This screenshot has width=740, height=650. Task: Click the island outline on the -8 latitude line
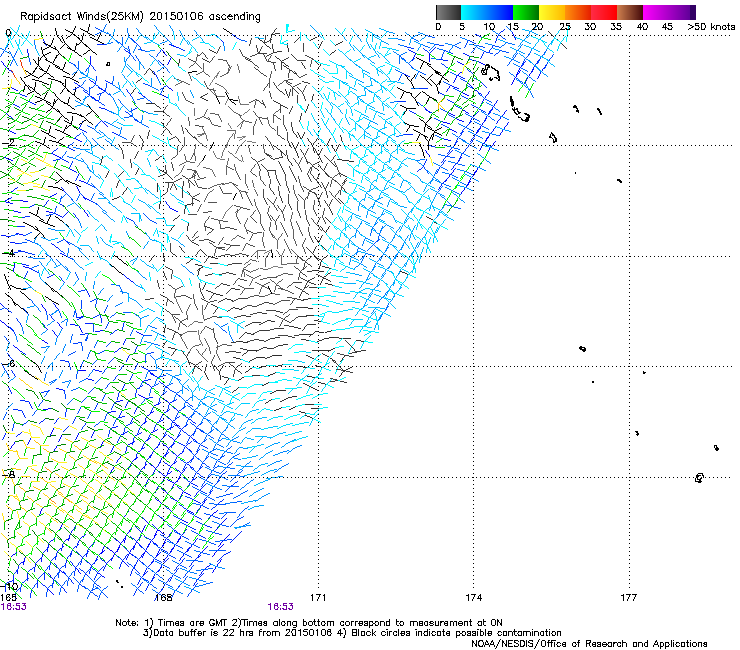(699, 478)
